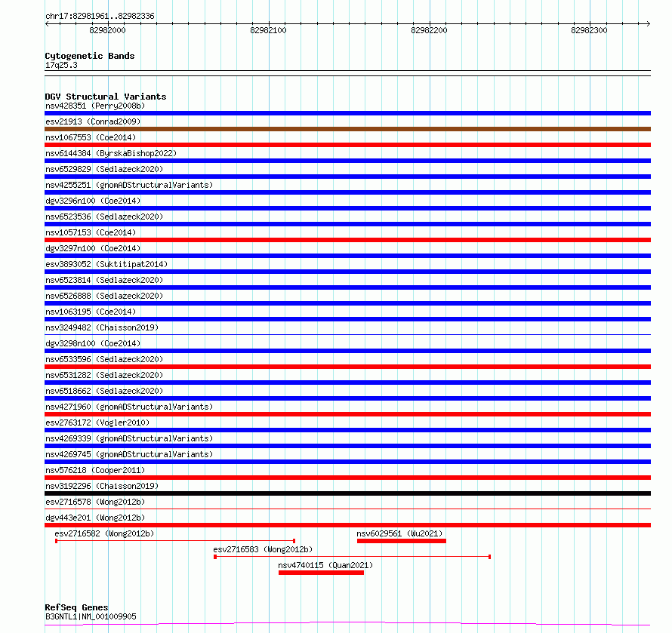Screen dimensions: 672x633
Task: Click the esv2763172 (Vogler2010) label
Action: click(x=97, y=423)
